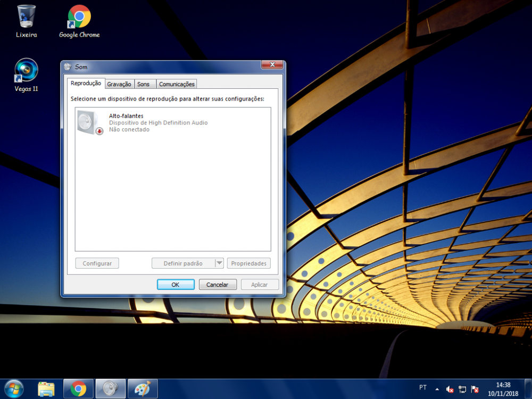Image resolution: width=532 pixels, height=399 pixels.
Task: Click the Definir padrão button
Action: (183, 263)
